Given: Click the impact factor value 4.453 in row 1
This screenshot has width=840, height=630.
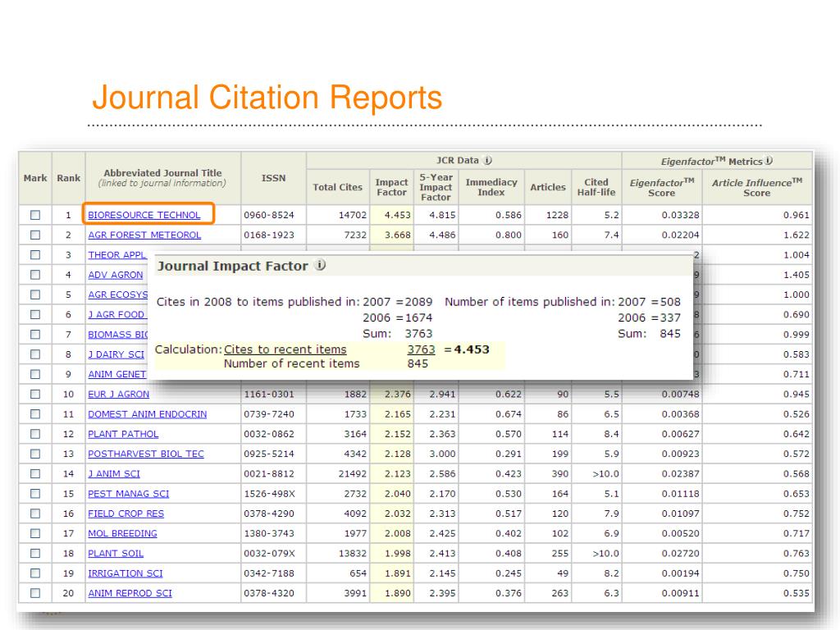Looking at the screenshot, I should [x=398, y=215].
